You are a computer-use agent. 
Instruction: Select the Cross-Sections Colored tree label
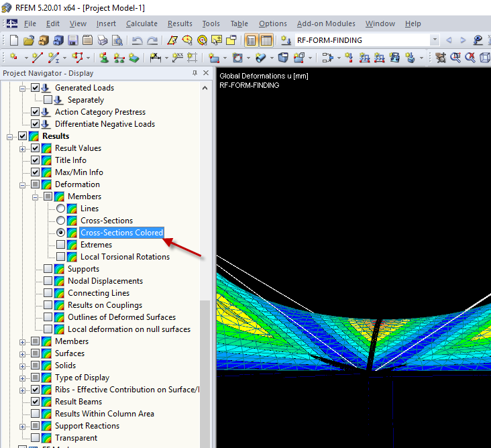pyautogui.click(x=121, y=233)
